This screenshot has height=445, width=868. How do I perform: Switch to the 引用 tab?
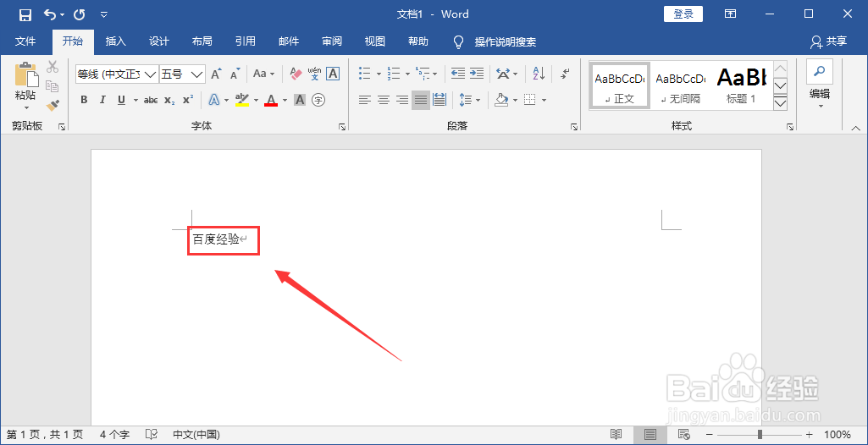(x=246, y=41)
